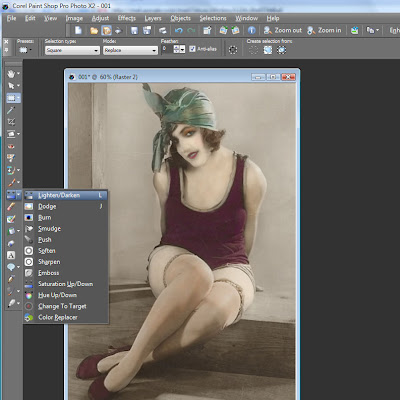Select the Dropper tool
This screenshot has height=400, width=400.
click(x=11, y=110)
